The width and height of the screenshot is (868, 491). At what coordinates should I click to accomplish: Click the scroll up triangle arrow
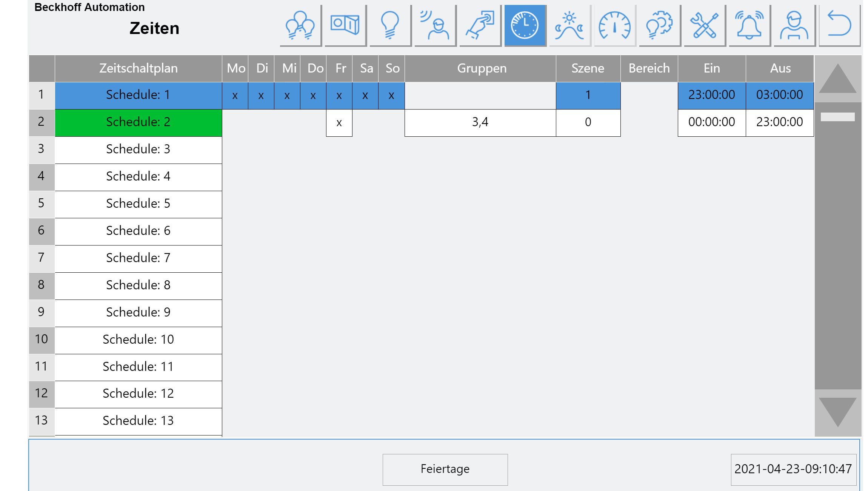(x=838, y=79)
